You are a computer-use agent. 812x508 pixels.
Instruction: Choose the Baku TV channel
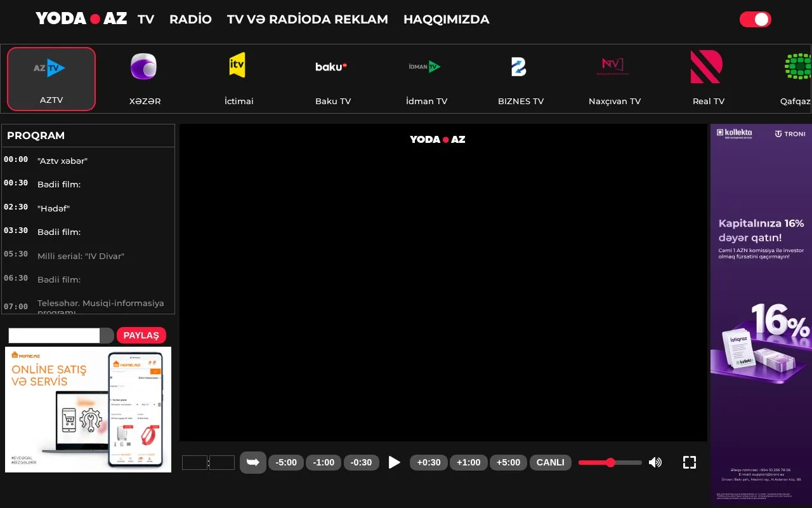[332, 79]
